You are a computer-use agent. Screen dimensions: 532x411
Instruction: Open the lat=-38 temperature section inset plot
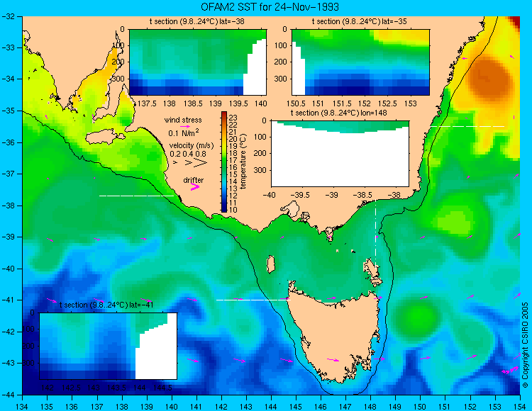(x=198, y=62)
